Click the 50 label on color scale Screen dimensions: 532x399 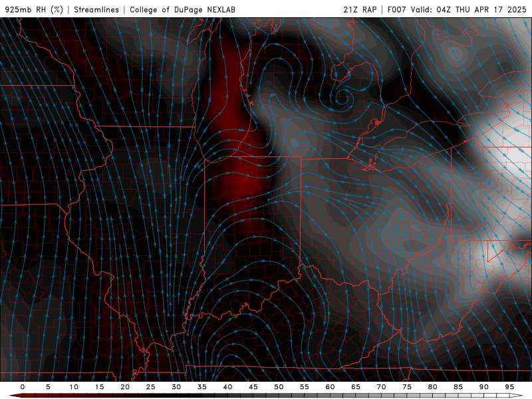pyautogui.click(x=279, y=387)
